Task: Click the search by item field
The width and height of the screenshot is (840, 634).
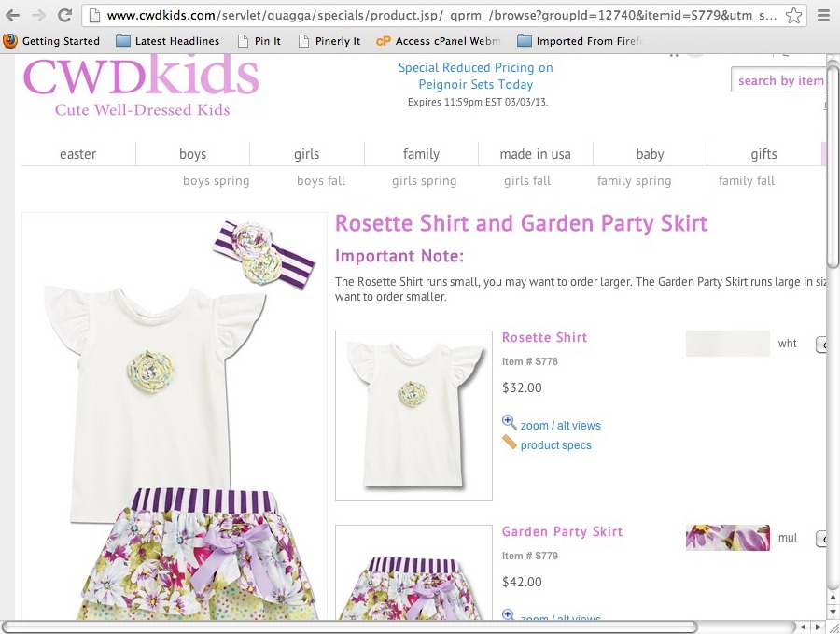Action: 779,80
